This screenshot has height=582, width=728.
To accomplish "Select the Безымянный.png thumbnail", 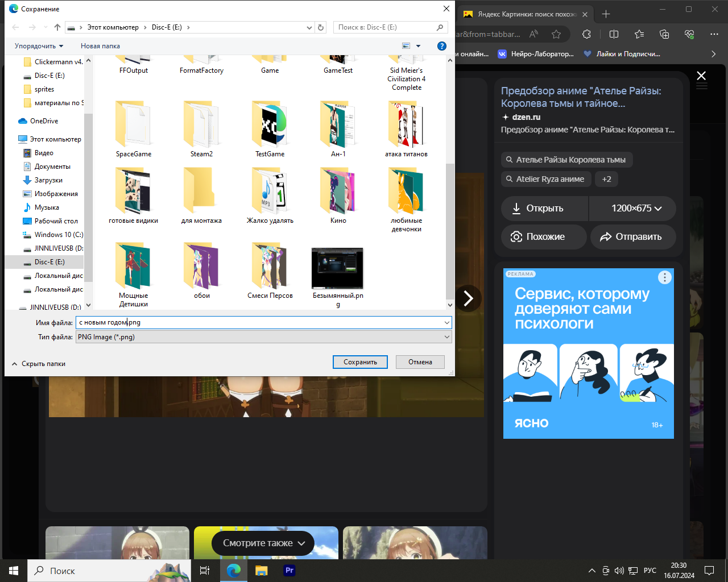I will coord(337,269).
